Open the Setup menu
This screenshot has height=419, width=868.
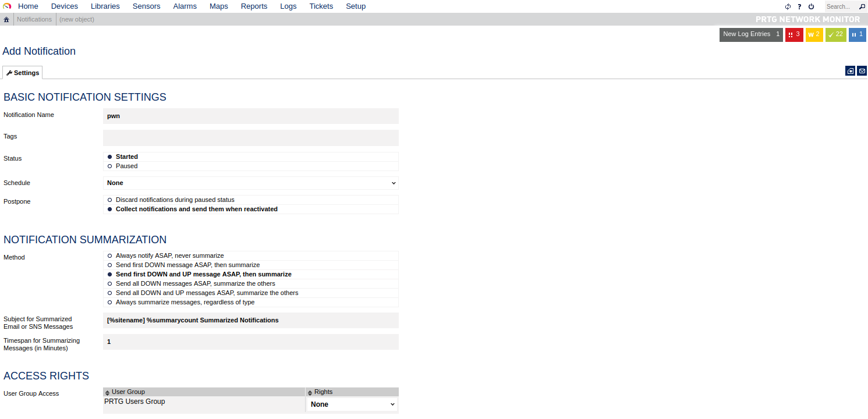(x=356, y=6)
